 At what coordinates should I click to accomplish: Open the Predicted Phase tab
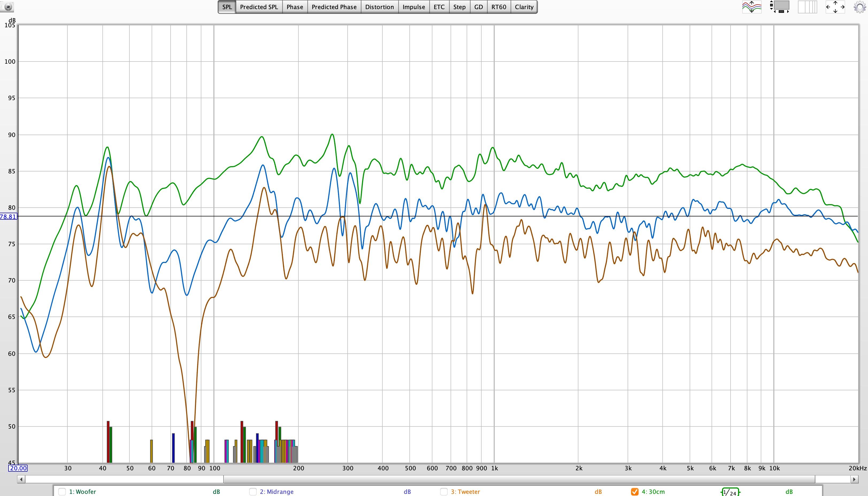(x=334, y=7)
